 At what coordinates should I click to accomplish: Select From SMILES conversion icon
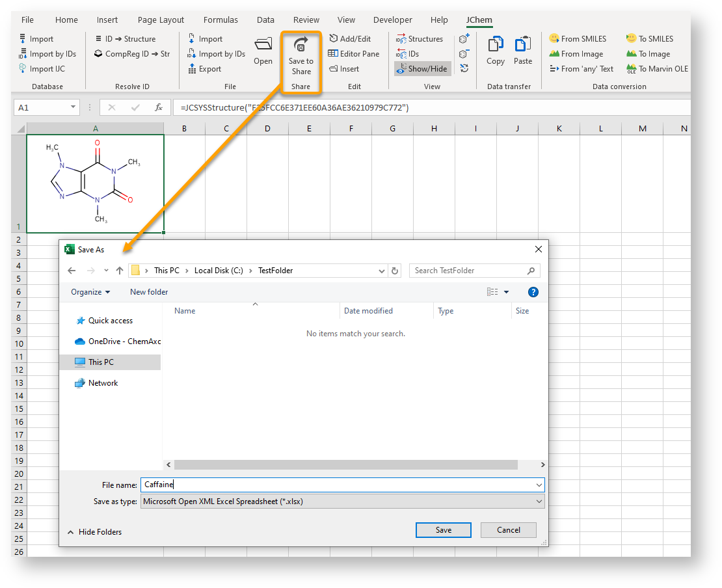pyautogui.click(x=554, y=39)
